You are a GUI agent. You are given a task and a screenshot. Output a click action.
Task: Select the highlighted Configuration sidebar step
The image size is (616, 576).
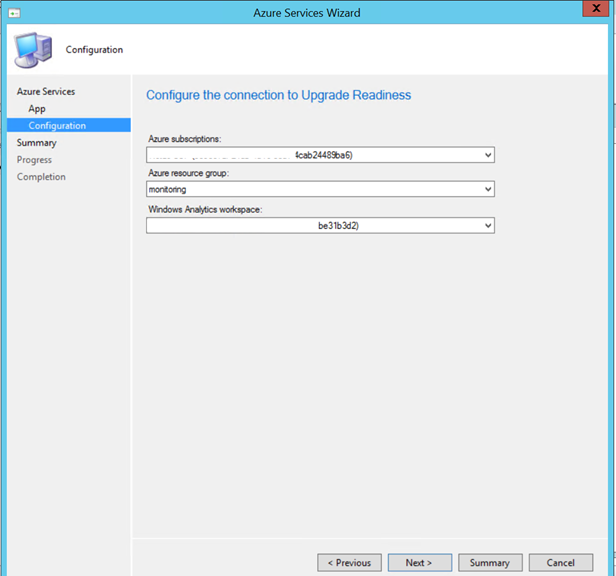tap(69, 125)
